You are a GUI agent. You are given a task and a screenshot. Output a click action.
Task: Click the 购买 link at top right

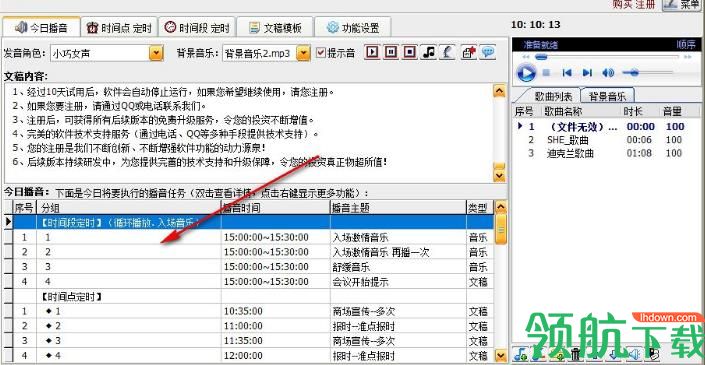click(x=623, y=4)
